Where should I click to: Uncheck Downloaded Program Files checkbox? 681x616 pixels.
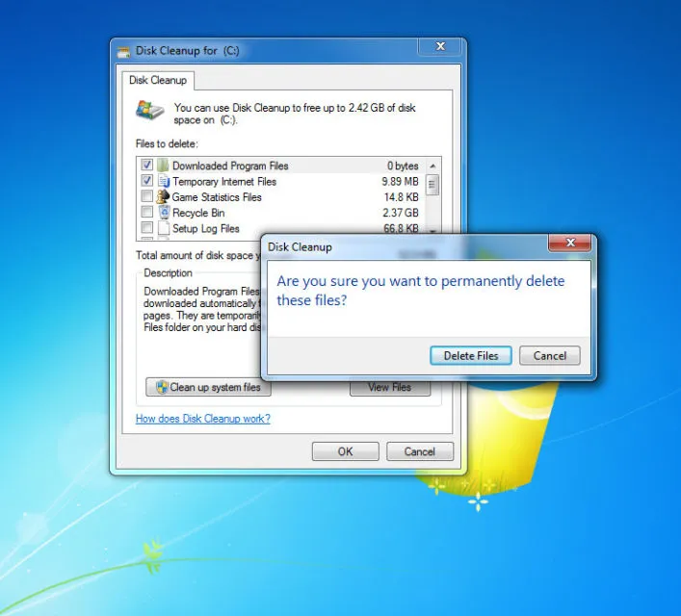point(146,165)
